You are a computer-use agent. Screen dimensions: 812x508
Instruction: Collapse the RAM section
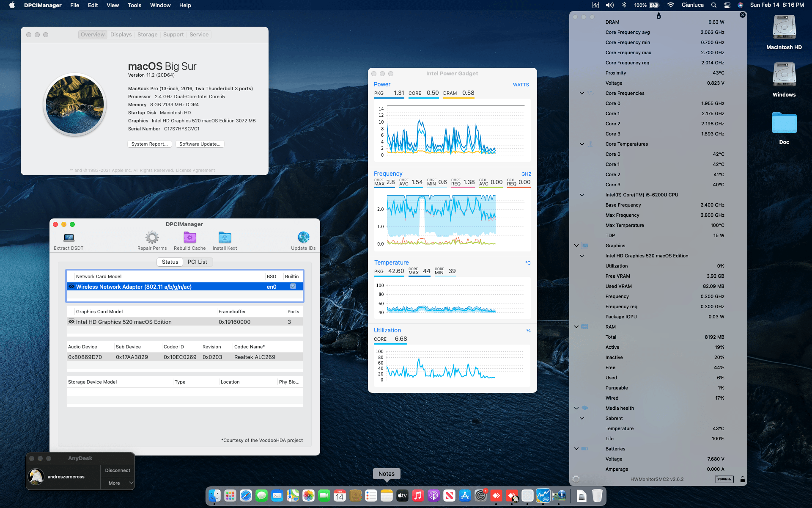576,327
